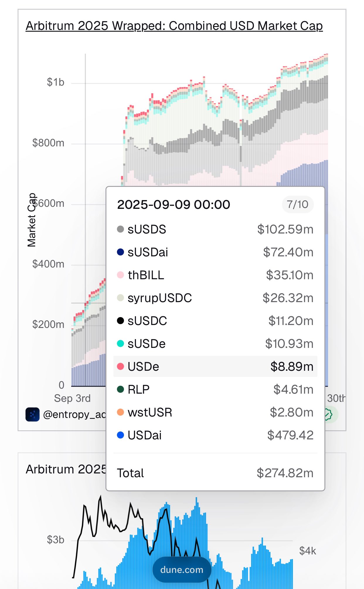Click the entropy advisors avatar icon

click(x=33, y=414)
